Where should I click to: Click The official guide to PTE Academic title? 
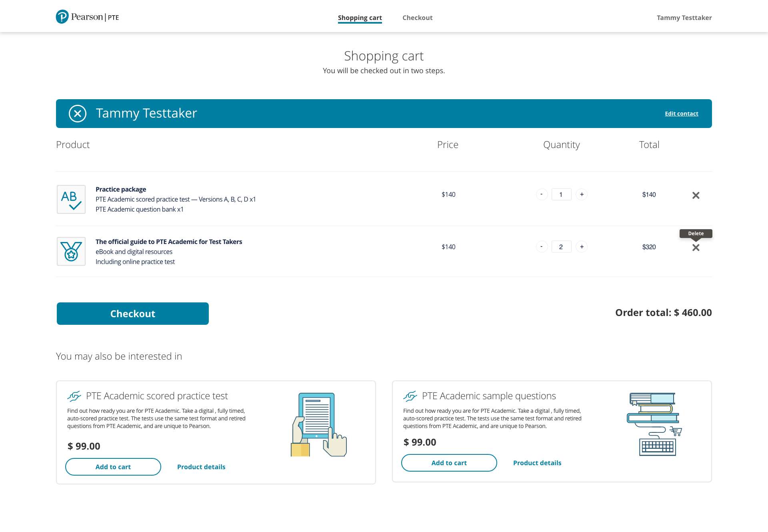click(x=169, y=242)
